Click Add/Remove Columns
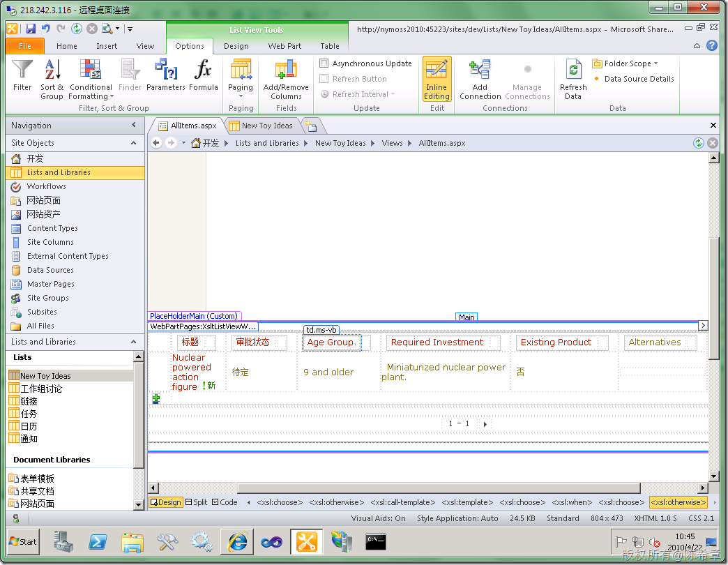Image resolution: width=728 pixels, height=565 pixels. click(x=286, y=80)
